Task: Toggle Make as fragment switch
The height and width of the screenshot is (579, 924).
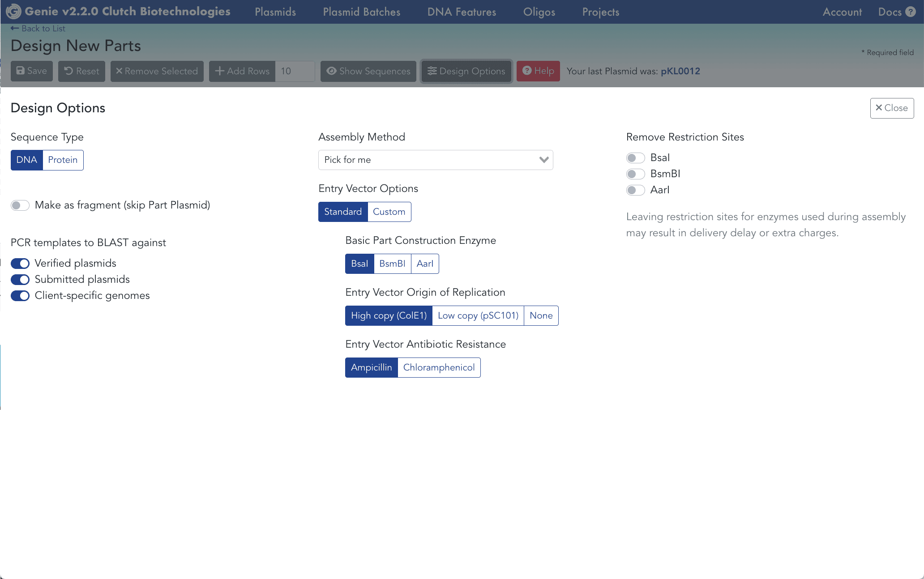Action: tap(20, 205)
